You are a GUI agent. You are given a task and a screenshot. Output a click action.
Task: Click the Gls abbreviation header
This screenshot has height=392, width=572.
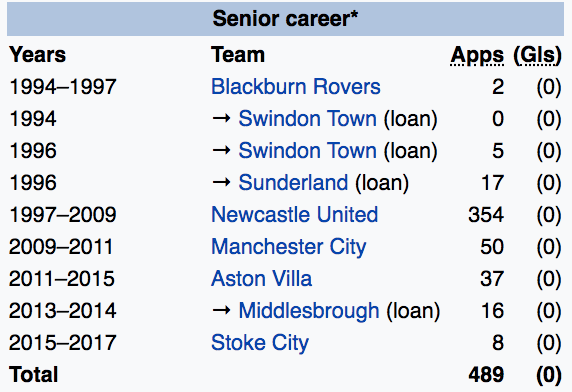(x=537, y=55)
